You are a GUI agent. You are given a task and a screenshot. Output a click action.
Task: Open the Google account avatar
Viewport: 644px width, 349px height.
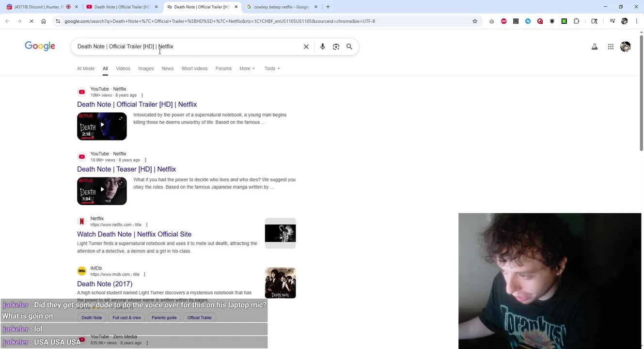626,47
